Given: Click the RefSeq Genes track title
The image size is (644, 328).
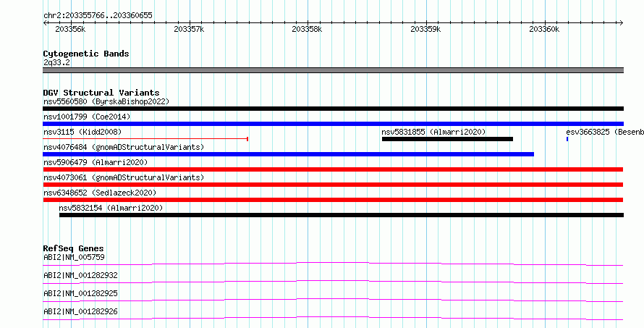Looking at the screenshot, I should (73, 248).
